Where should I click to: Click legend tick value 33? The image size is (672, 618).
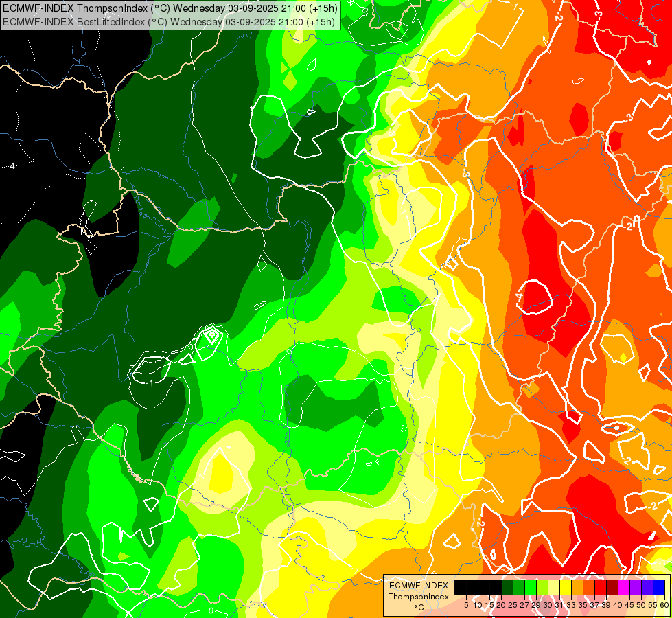[571, 605]
